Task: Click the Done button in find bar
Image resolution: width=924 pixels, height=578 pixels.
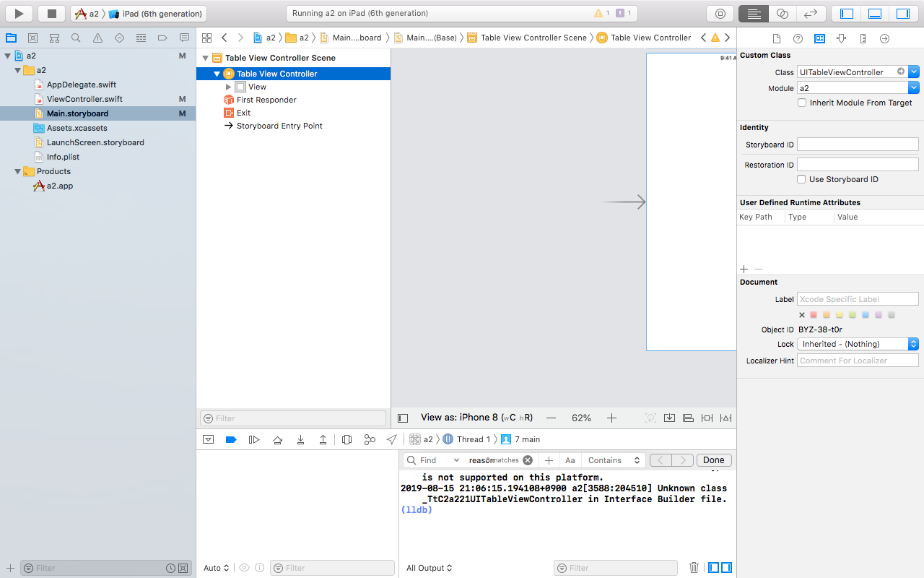Action: pos(713,460)
